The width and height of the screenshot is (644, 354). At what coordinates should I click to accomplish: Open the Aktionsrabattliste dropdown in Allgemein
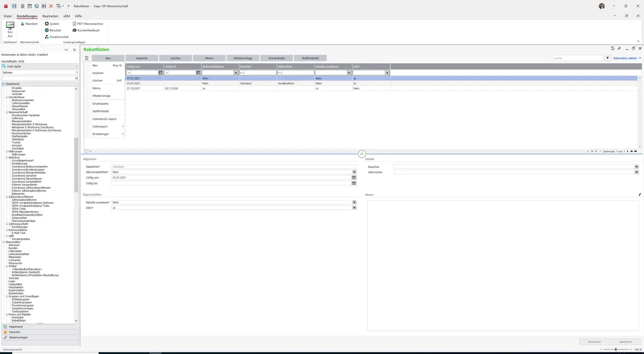pos(354,172)
